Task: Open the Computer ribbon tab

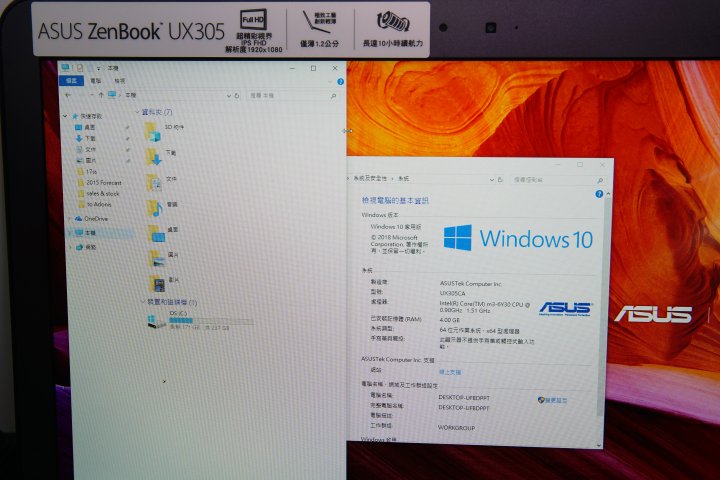Action: click(x=96, y=81)
